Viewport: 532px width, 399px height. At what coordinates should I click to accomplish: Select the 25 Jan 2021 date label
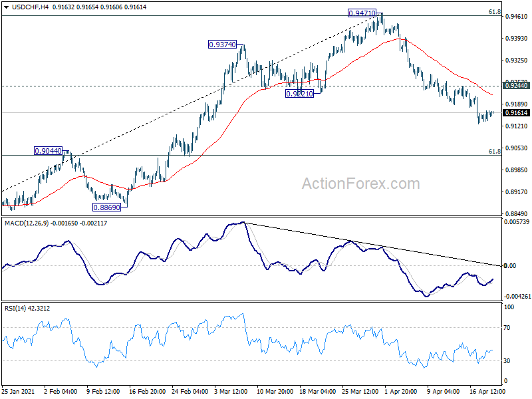tap(18, 391)
